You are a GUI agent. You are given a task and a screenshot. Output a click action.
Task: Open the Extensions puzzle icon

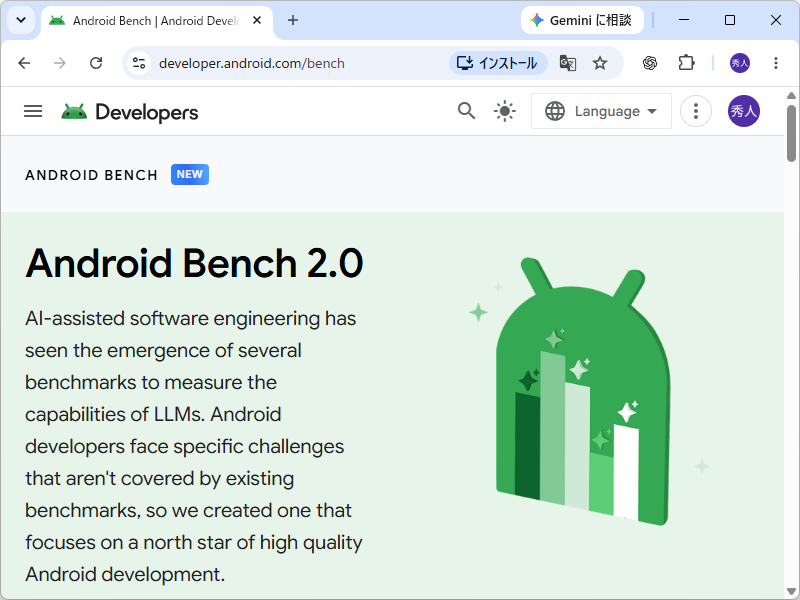point(686,63)
